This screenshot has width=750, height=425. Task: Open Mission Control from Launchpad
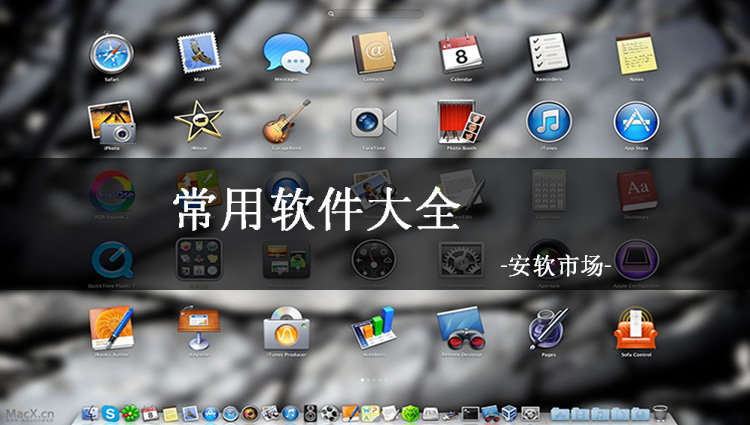[x=286, y=261]
